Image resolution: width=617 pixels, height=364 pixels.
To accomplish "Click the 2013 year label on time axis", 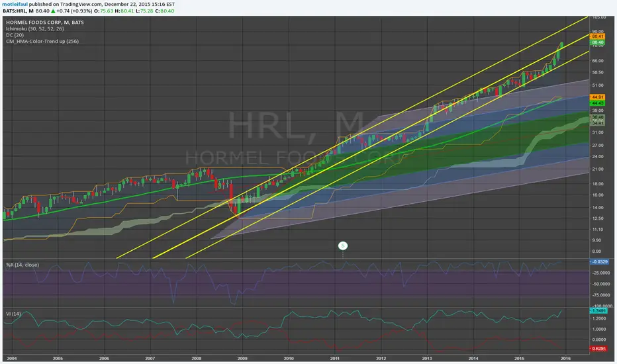I will pos(427,359).
